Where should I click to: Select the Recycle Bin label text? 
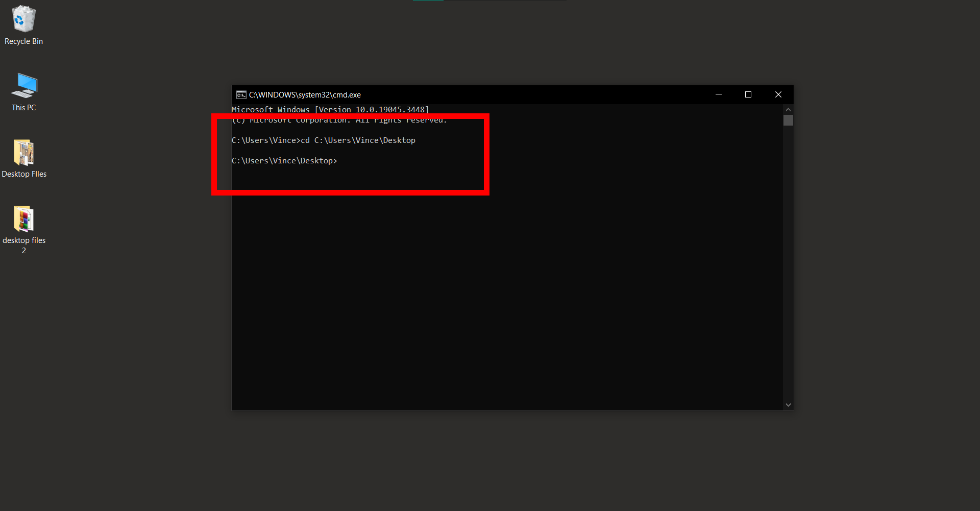[23, 41]
